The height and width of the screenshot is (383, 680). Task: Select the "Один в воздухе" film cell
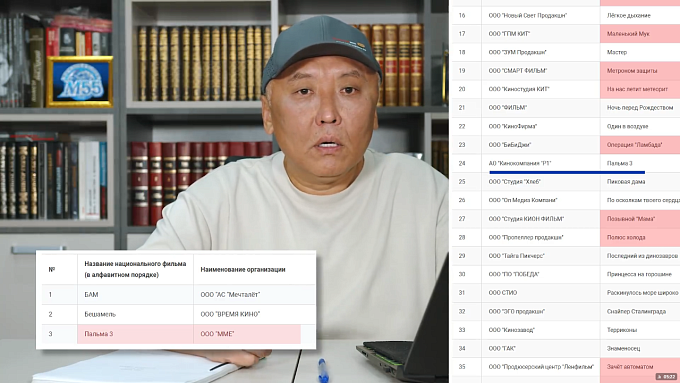coord(640,126)
